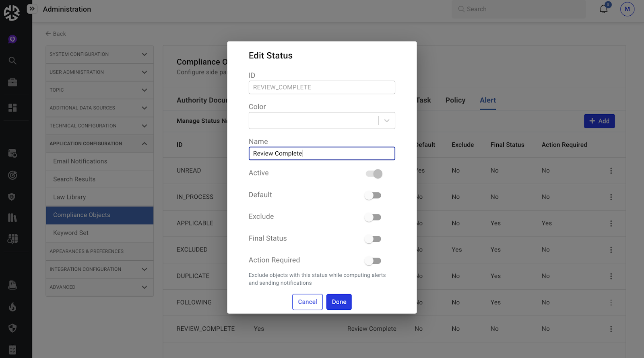Open row options menu for UNREAD status
The width and height of the screenshot is (644, 358).
(x=611, y=171)
